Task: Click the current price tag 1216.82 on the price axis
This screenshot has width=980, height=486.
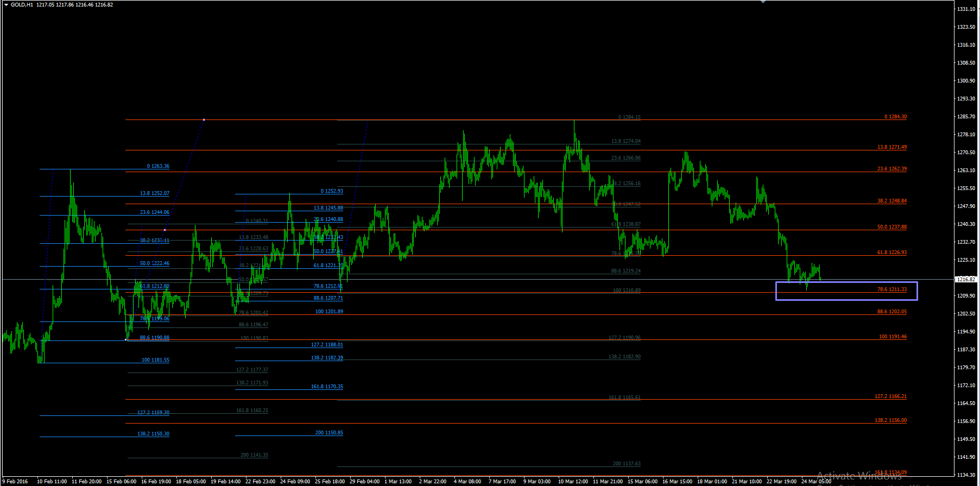Action: (x=966, y=280)
